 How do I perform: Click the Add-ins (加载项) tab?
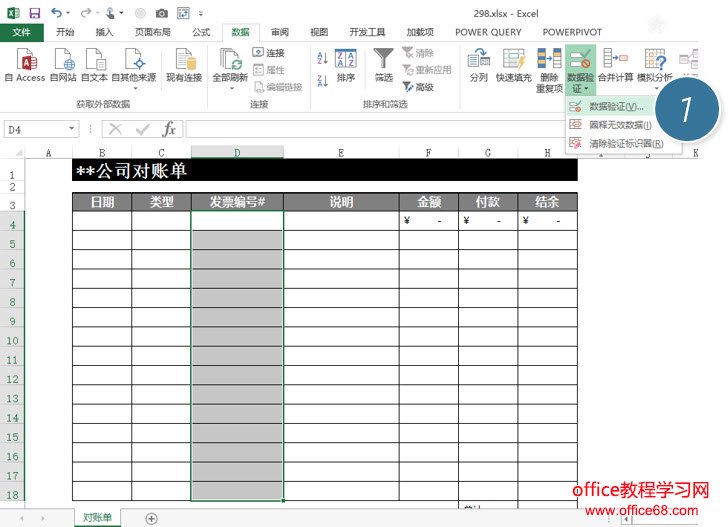pyautogui.click(x=420, y=32)
